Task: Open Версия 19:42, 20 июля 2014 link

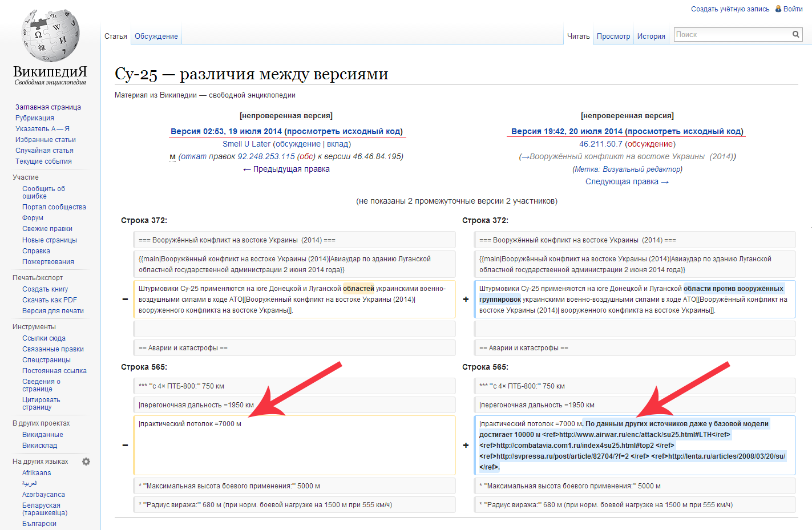Action: (567, 131)
